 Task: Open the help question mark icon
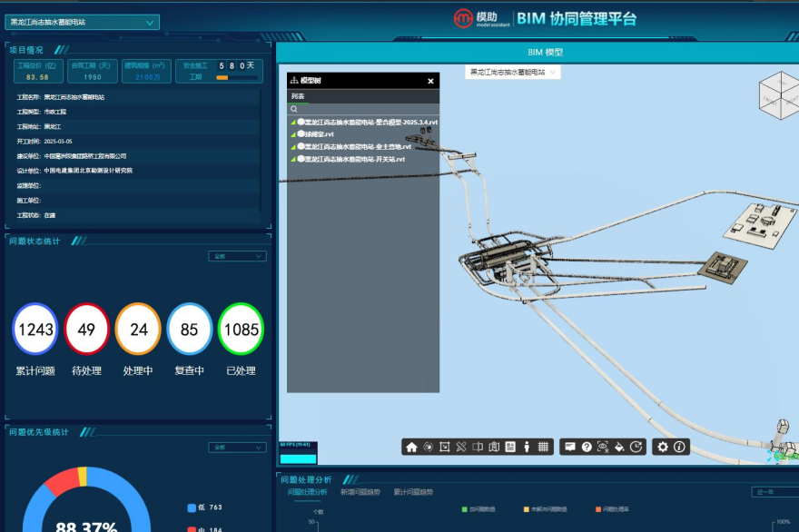click(587, 447)
